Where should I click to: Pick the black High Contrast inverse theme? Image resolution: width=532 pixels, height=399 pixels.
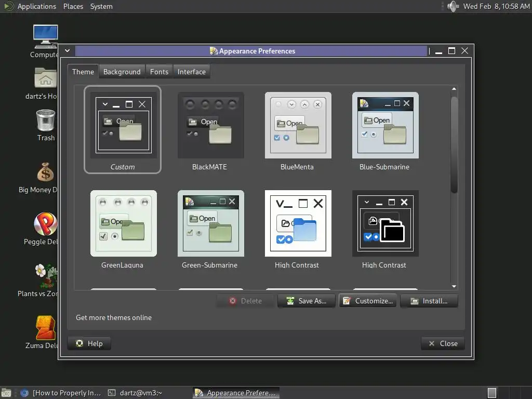(385, 223)
